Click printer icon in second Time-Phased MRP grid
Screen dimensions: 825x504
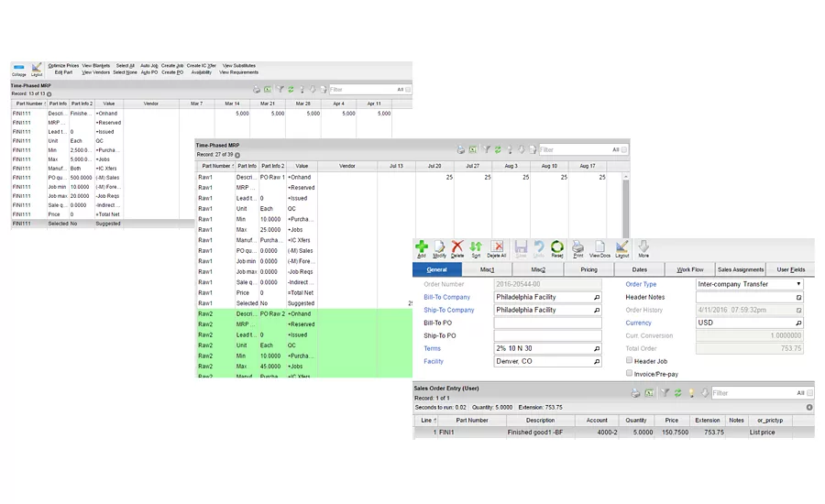[x=461, y=150]
